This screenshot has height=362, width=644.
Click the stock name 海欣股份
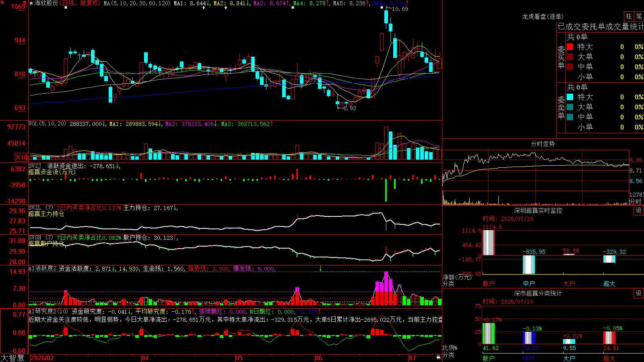46,3
